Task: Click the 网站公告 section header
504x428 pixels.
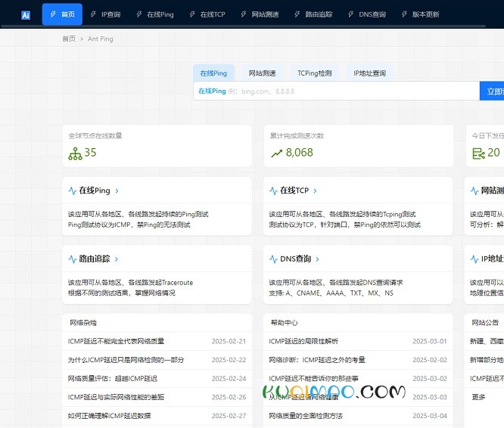Action: (485, 323)
